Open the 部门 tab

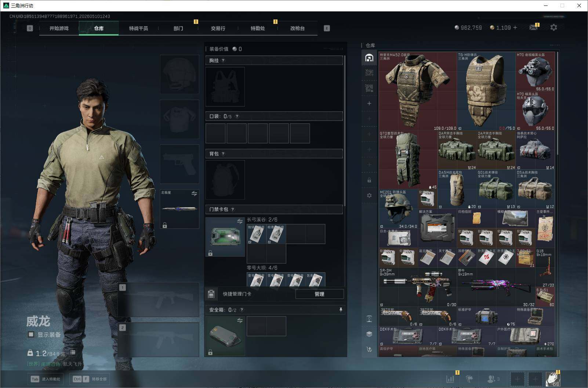178,28
